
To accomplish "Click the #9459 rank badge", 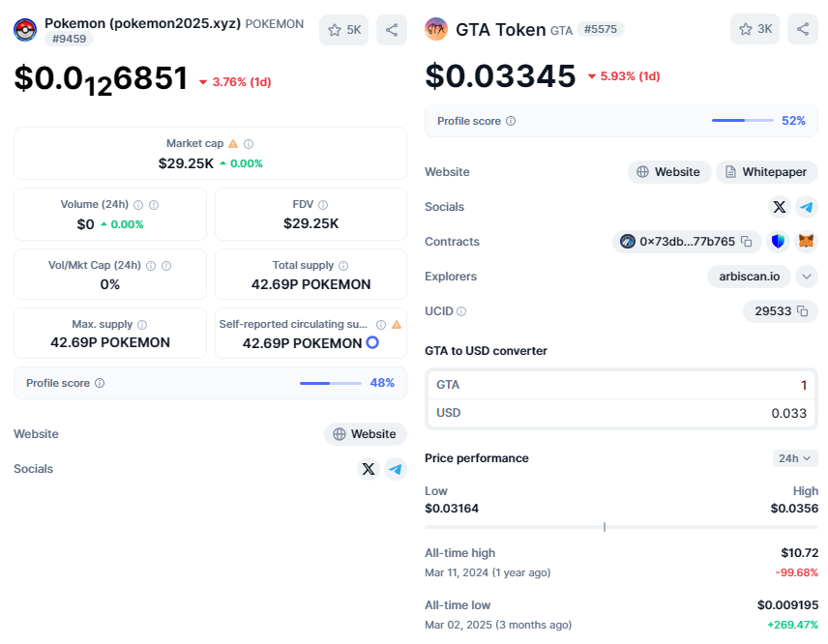I will pos(70,39).
